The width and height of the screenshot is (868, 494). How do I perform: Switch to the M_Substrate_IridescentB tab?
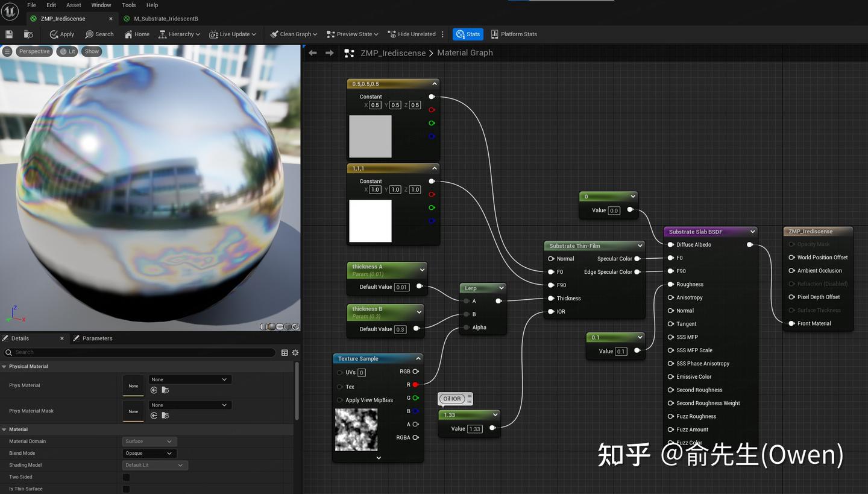(x=165, y=19)
